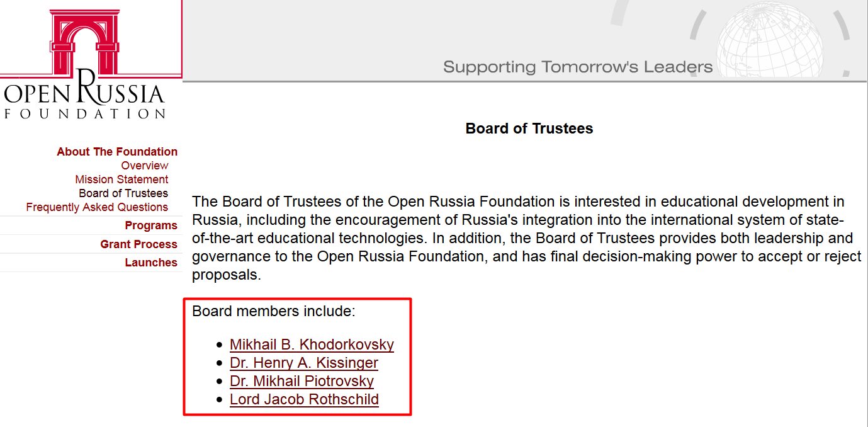Click the globe graphic in the header
The width and height of the screenshot is (868, 427).
point(769,39)
